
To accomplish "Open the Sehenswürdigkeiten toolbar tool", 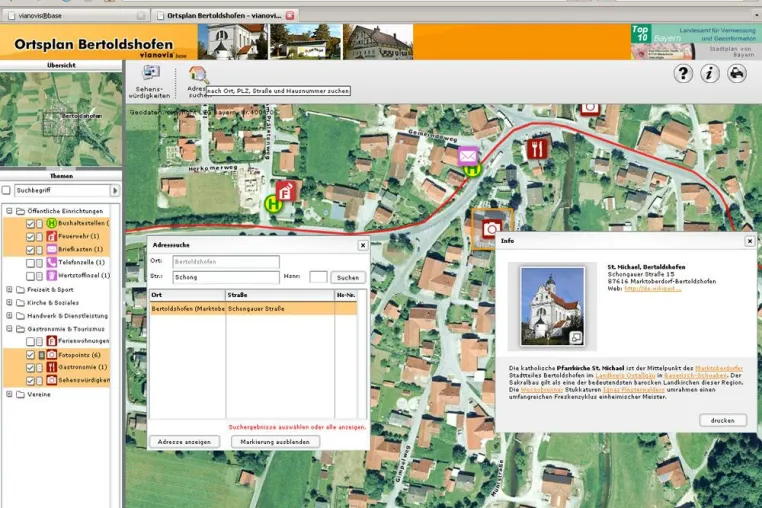I will coord(150,82).
